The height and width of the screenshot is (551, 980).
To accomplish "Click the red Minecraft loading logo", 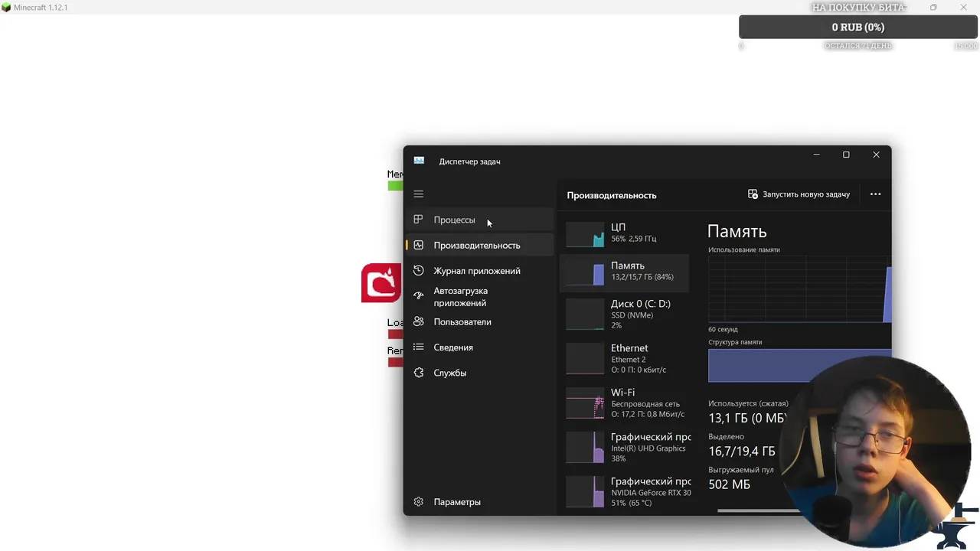I will (381, 283).
